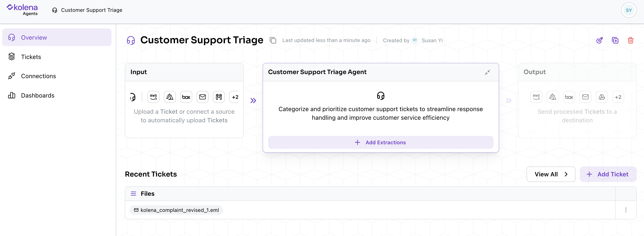The height and width of the screenshot is (236, 644).
Task: Click the Add Extractions button
Action: point(381,142)
